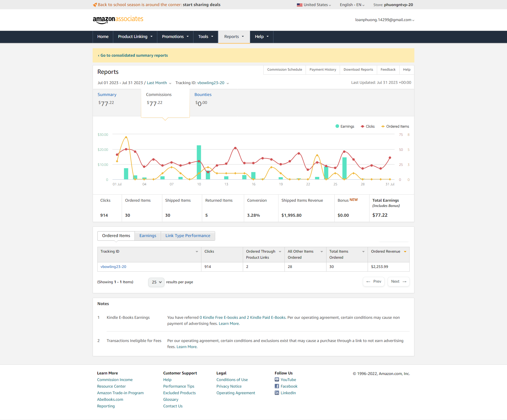Click Help in the Reports header
This screenshot has width=507, height=420.
coord(407,70)
